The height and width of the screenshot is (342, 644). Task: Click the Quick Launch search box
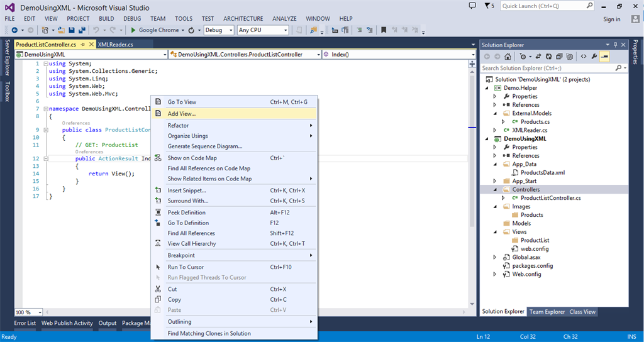coord(548,6)
